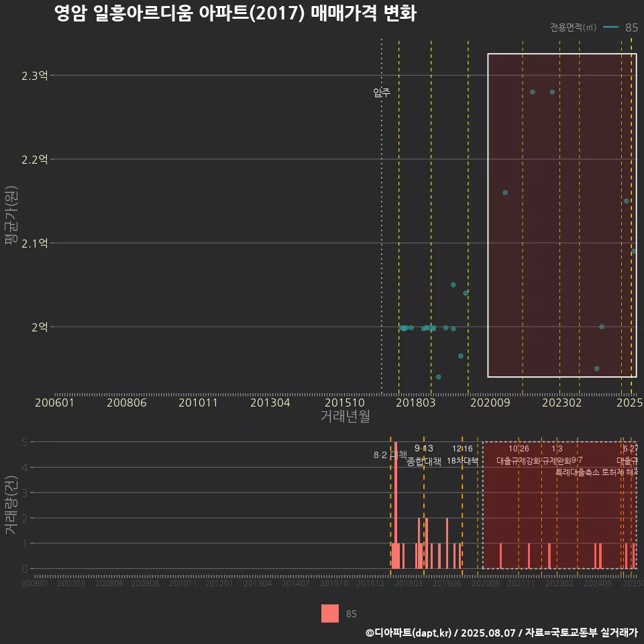
Task: Select 200806 on the price chart x-axis
Action: 127,402
